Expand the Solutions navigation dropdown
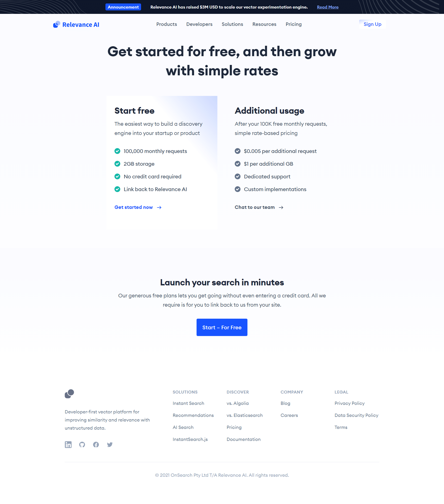 click(x=232, y=24)
